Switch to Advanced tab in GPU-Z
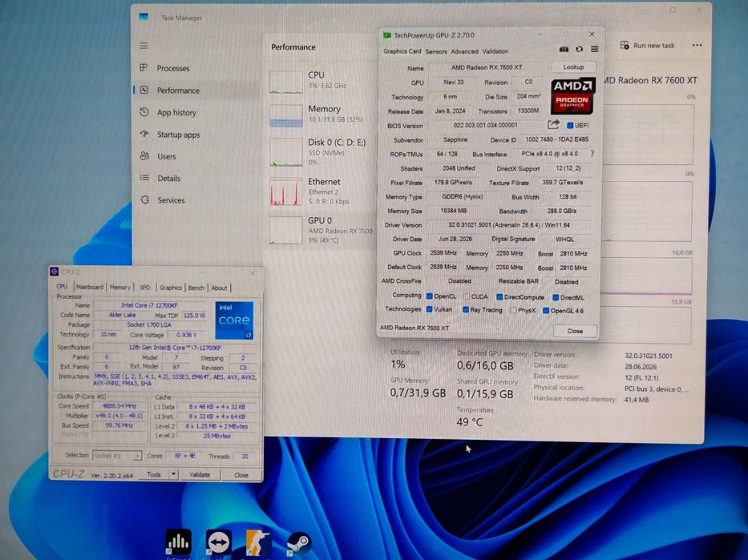 point(464,51)
